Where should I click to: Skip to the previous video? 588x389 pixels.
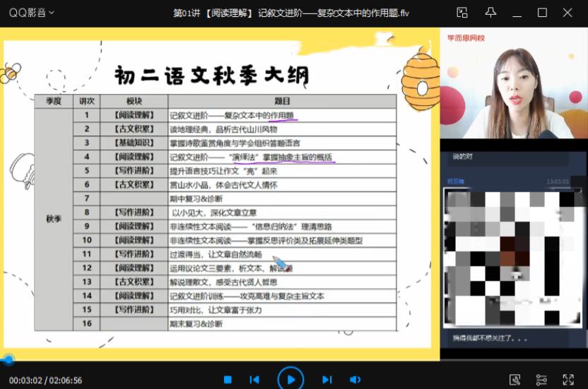tap(254, 380)
